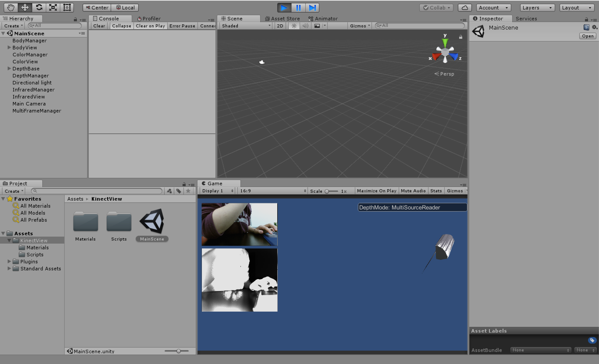Viewport: 599px width, 364px height.
Task: Switch to the Services tab
Action: 526,18
